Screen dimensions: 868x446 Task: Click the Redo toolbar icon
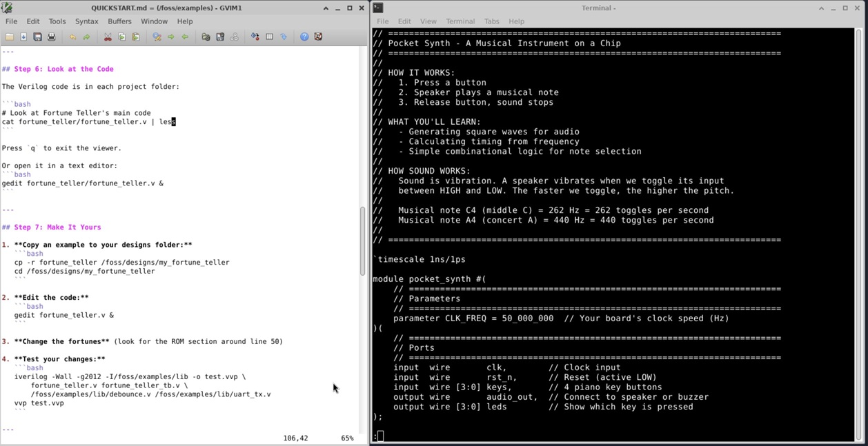click(86, 37)
